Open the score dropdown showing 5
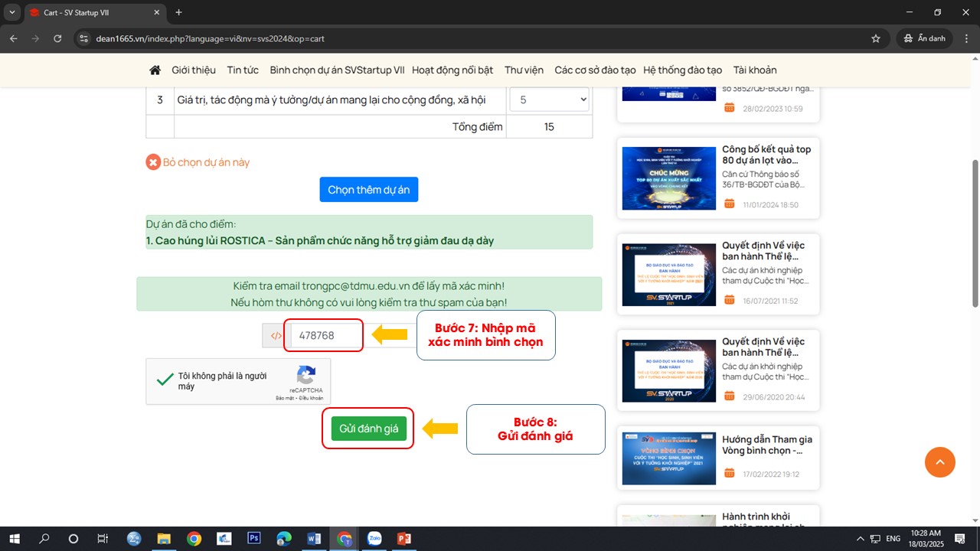 pyautogui.click(x=549, y=99)
